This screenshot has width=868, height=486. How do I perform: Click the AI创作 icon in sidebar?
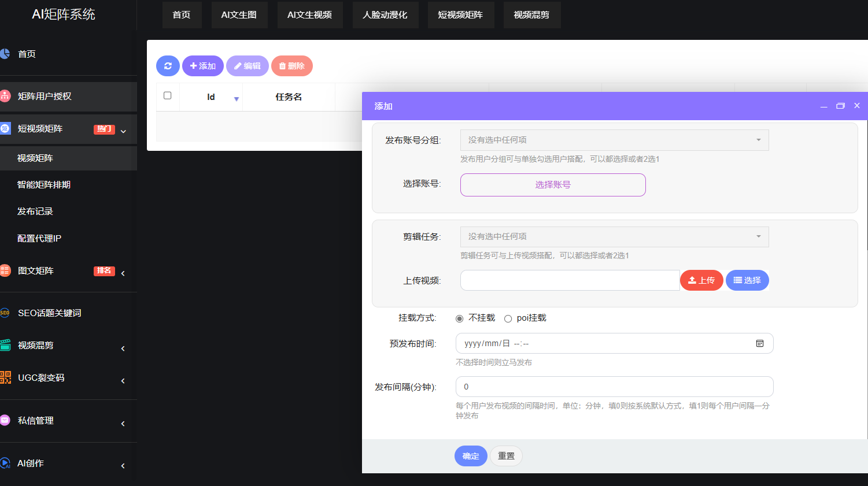click(6, 463)
